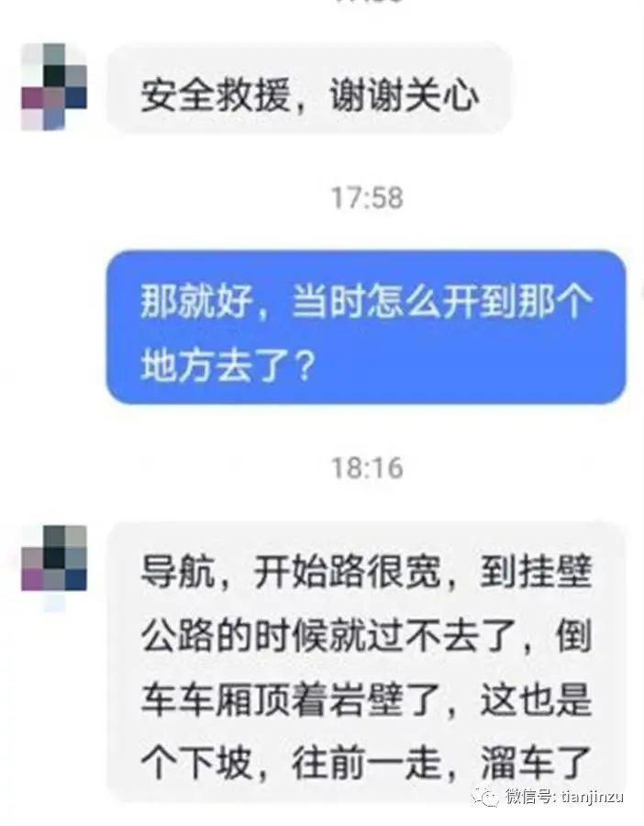Image resolution: width=644 pixels, height=826 pixels.
Task: Click the text 地方去了？ in blue bubble
Action: pyautogui.click(x=228, y=364)
